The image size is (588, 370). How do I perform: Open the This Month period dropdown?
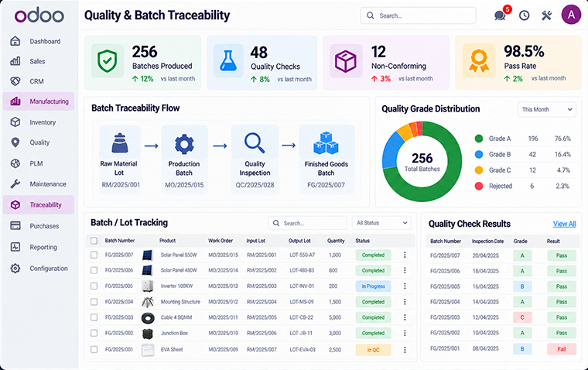[547, 110]
